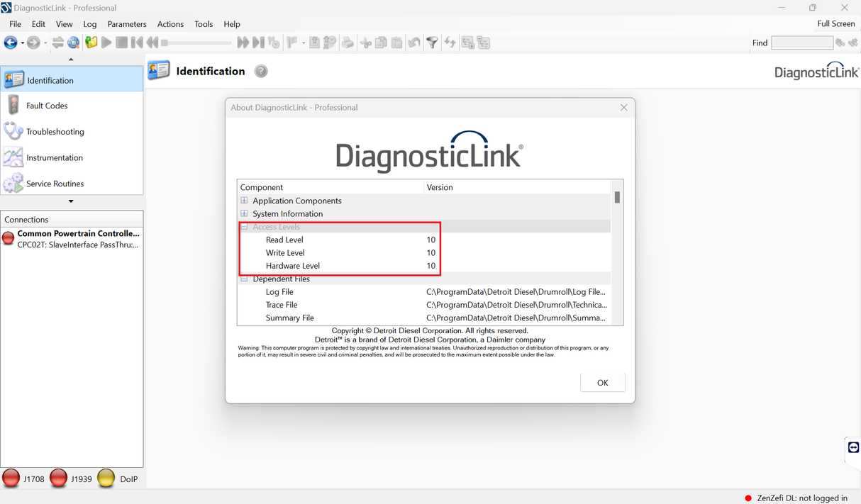Click the undo arrow toolbar icon
This screenshot has height=504, width=861.
[x=415, y=43]
